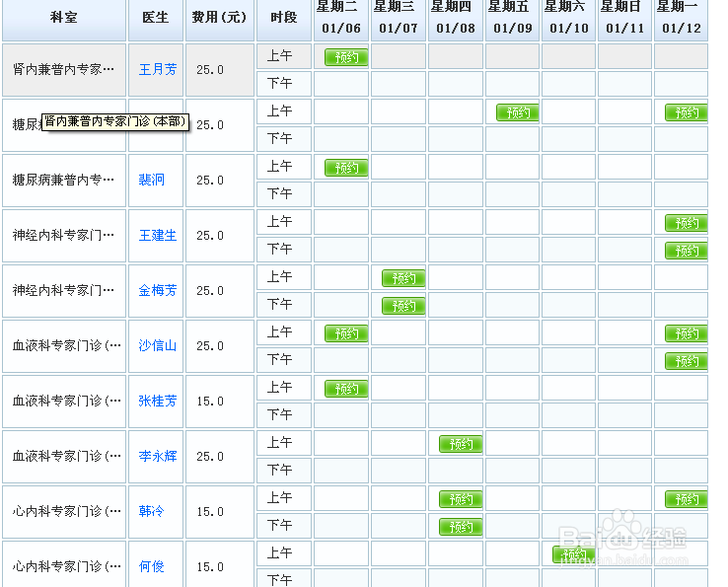Image resolution: width=728 pixels, height=587 pixels.
Task: Click the 01/06 date column header
Action: point(341,19)
